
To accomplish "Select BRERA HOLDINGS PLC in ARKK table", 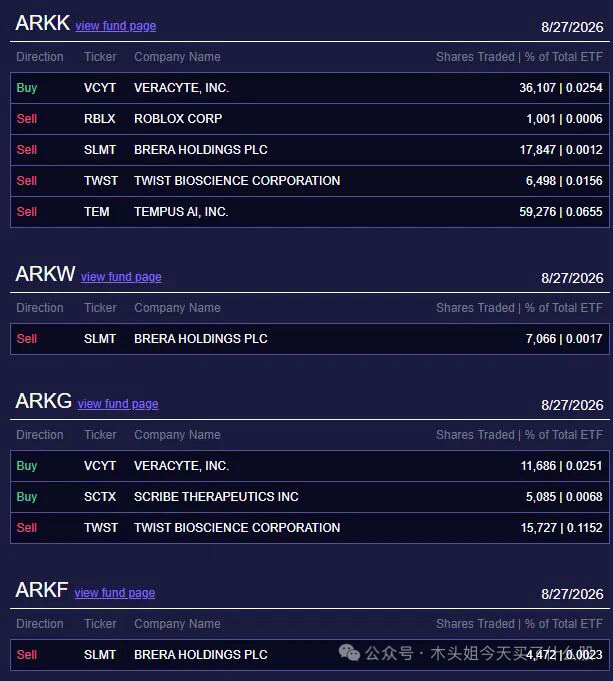I will (201, 149).
